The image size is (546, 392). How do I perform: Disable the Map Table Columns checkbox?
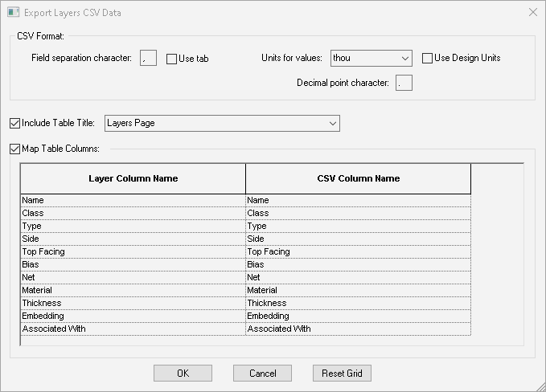pyautogui.click(x=14, y=149)
